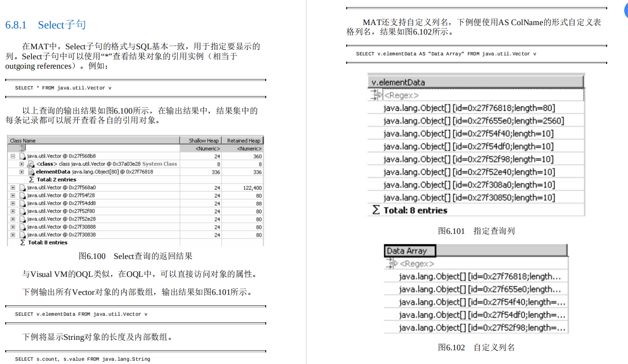This screenshot has width=628, height=364.
Task: Click object icon of Vector @ 0x27f568a0
Action: [x=22, y=187]
